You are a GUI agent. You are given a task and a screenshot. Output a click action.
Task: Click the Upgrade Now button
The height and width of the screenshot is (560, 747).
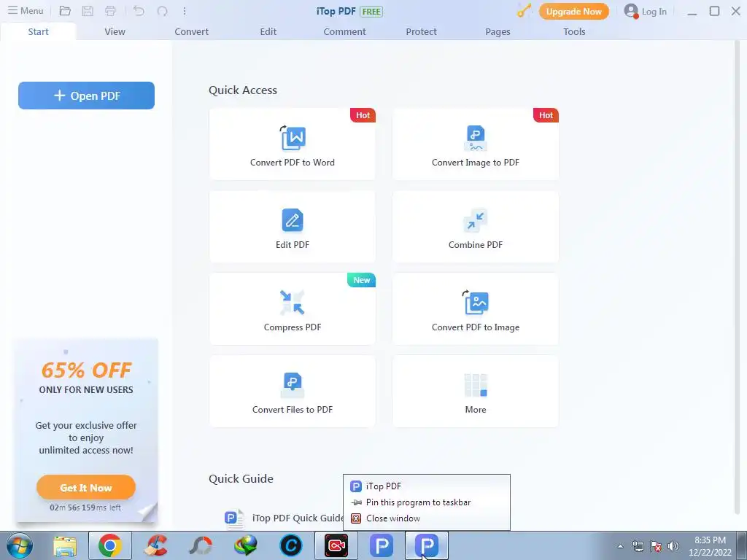(573, 12)
